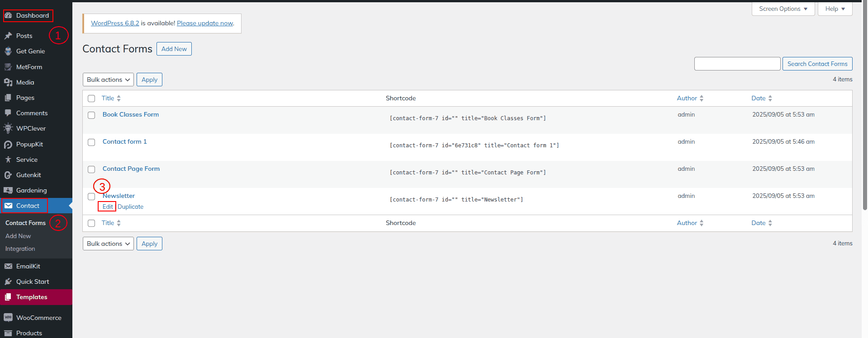Tick the Book Classes Form checkbox
This screenshot has height=338, width=868.
91,115
